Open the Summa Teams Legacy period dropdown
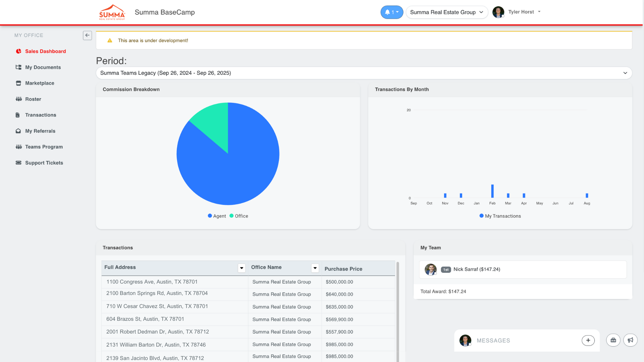 (x=363, y=73)
